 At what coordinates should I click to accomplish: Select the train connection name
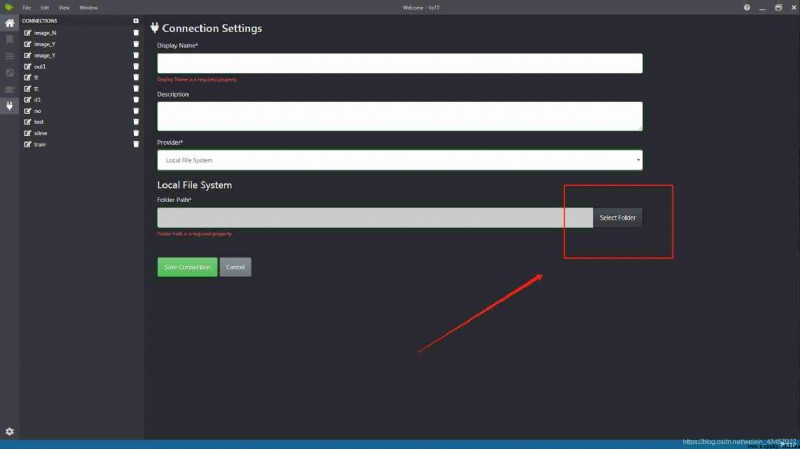coord(40,144)
